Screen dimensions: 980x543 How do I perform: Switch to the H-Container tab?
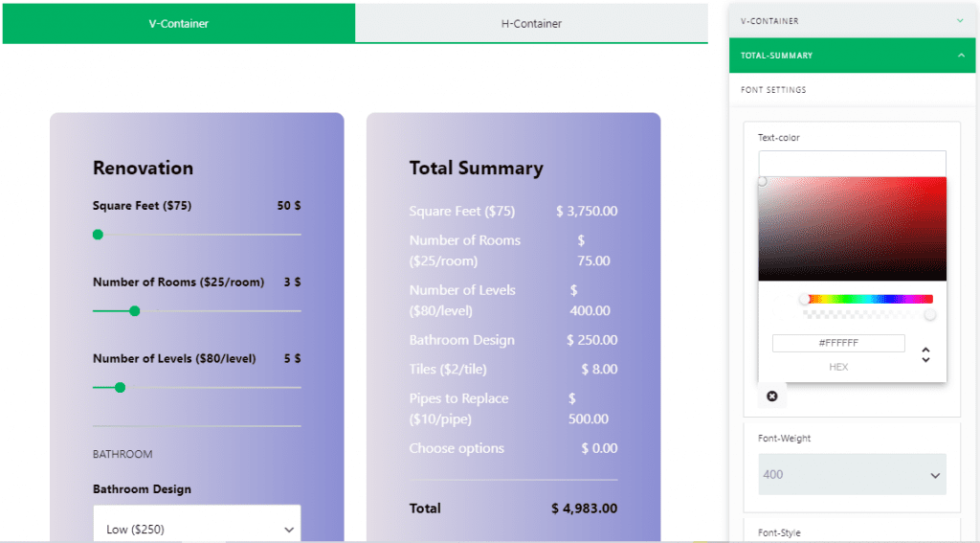pos(531,23)
